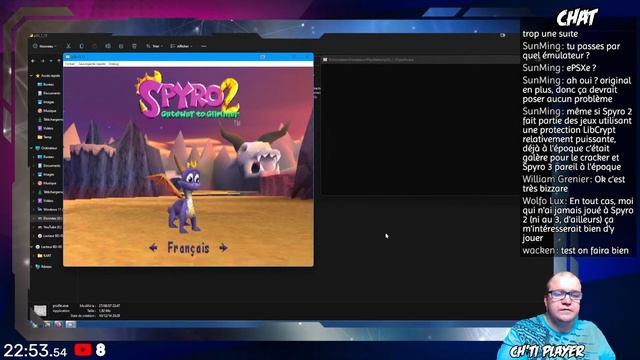
Task: Select the YouTube (E:) drive in tree
Action: pos(50,227)
